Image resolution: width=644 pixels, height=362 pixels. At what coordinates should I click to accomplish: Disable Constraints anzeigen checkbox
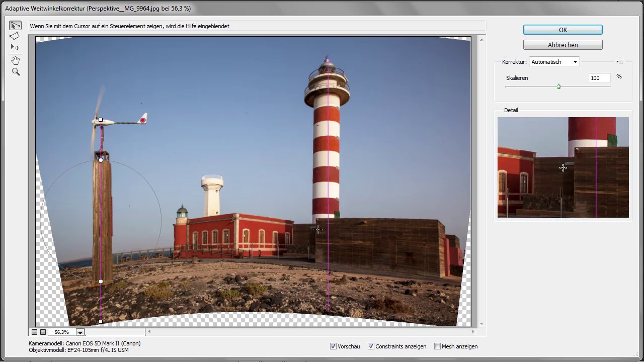point(371,346)
